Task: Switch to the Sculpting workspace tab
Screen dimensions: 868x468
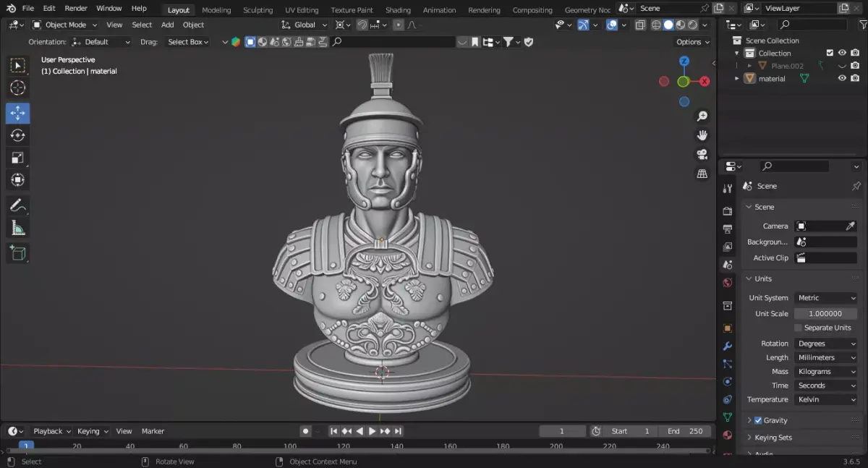Action: click(x=258, y=10)
